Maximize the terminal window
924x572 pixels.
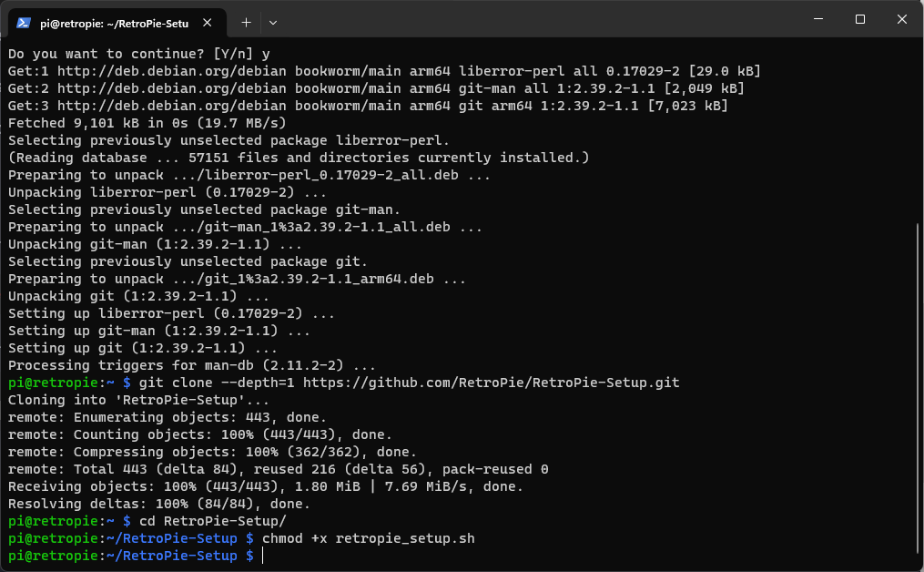(x=860, y=19)
